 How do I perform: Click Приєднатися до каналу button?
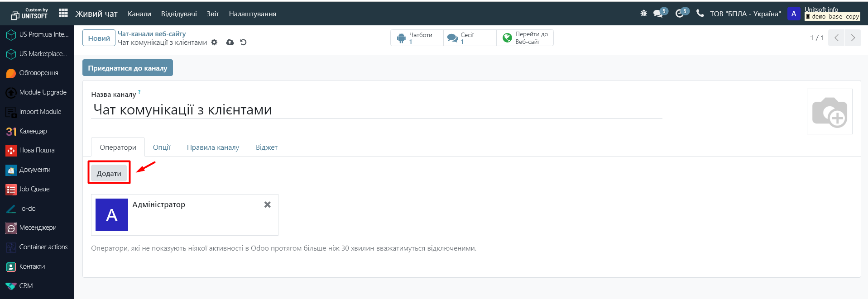127,68
